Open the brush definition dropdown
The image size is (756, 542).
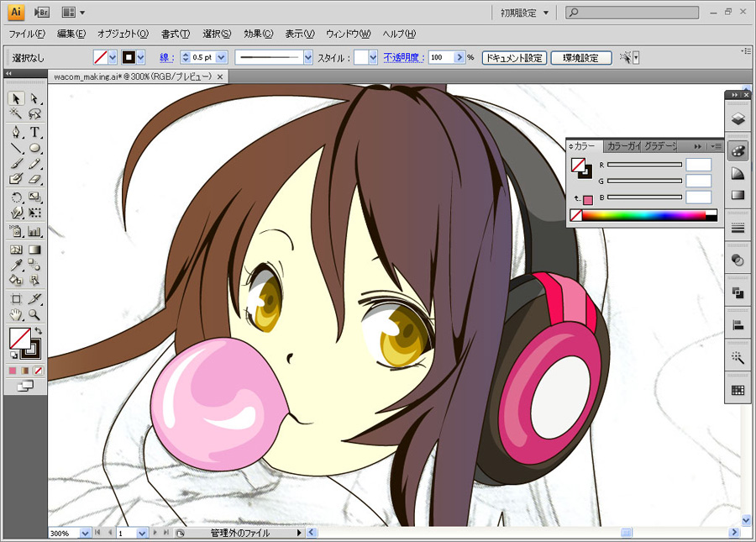coord(308,58)
